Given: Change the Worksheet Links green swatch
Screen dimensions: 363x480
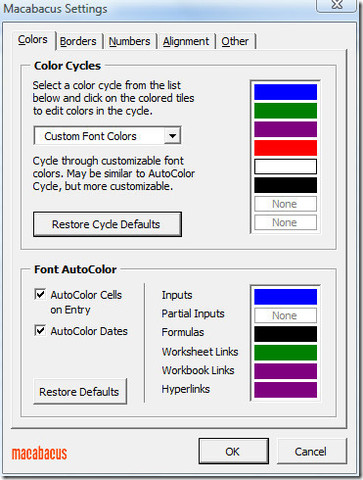Looking at the screenshot, I should pos(285,352).
